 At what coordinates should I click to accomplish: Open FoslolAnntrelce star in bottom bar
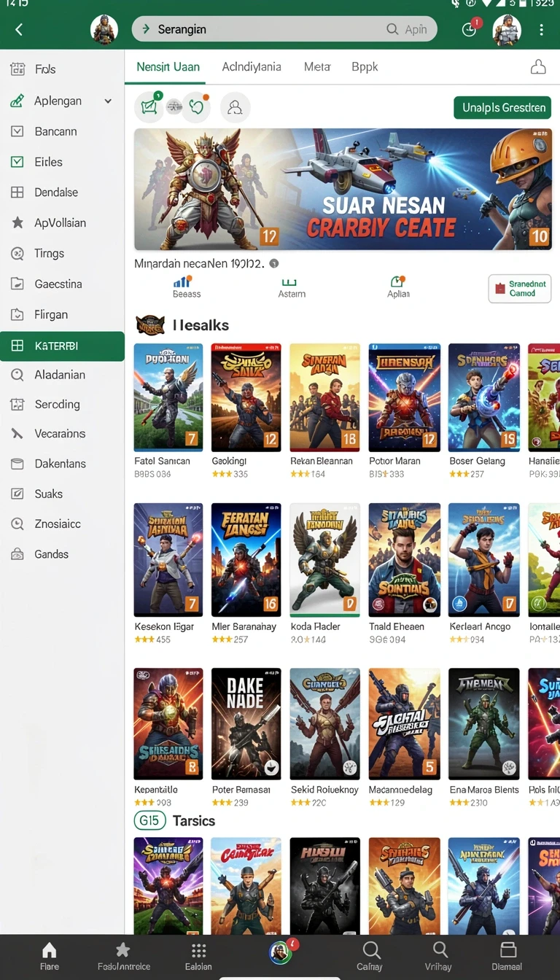coord(123,956)
